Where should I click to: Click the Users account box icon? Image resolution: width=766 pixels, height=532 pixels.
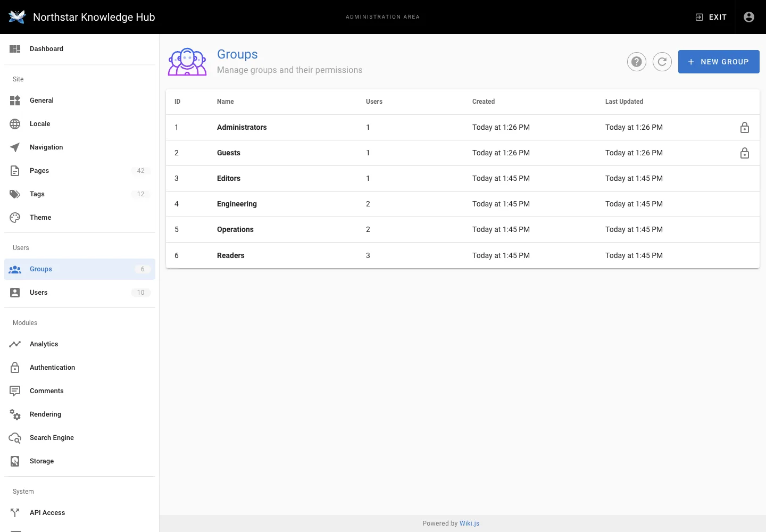pyautogui.click(x=15, y=293)
